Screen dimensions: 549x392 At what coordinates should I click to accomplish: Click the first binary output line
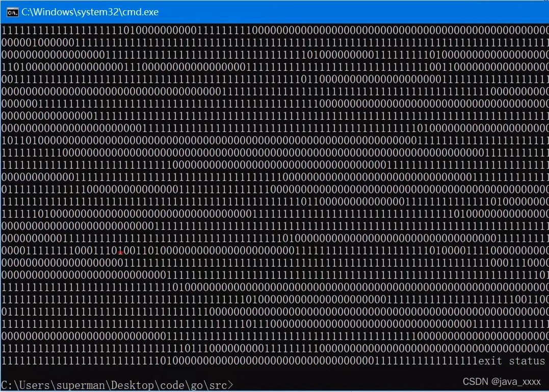tap(274, 31)
